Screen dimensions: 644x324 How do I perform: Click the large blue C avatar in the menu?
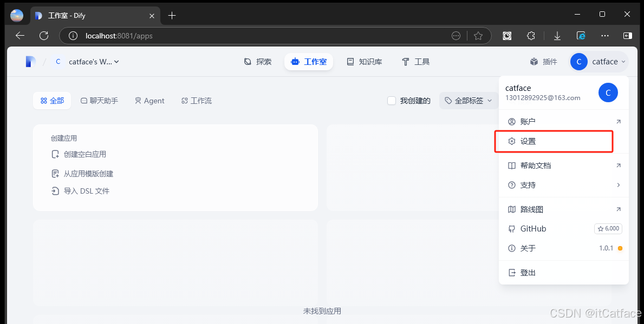point(608,92)
